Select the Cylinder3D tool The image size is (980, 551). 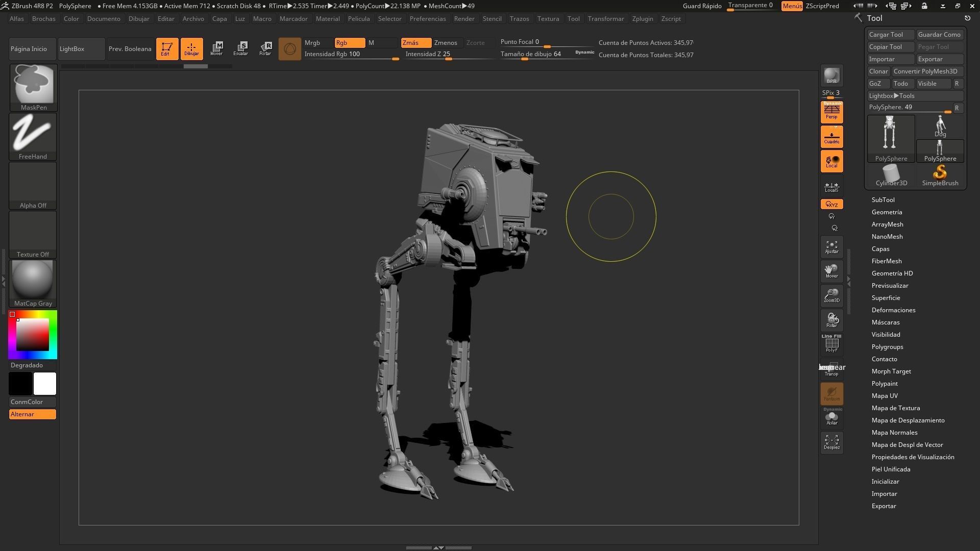point(891,176)
